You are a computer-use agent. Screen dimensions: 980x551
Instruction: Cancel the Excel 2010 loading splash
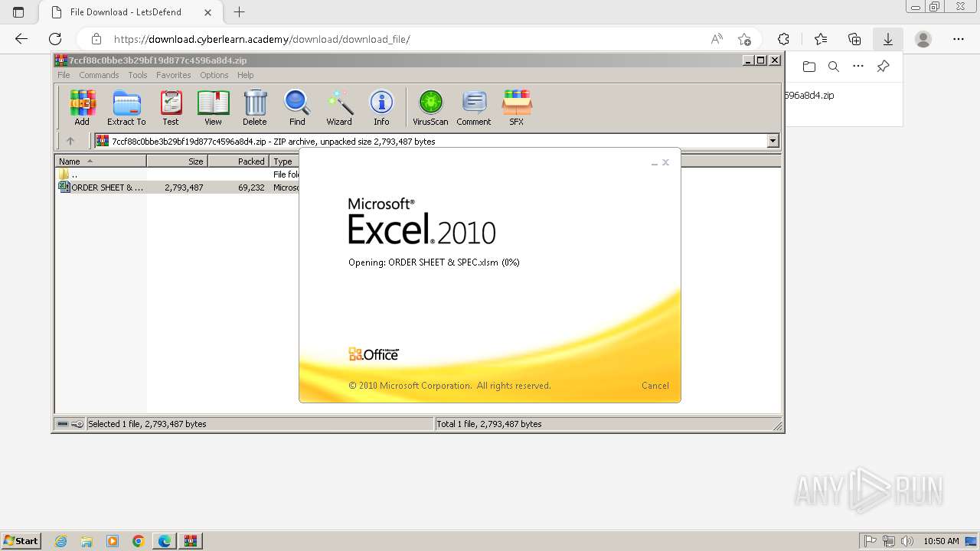pyautogui.click(x=655, y=386)
